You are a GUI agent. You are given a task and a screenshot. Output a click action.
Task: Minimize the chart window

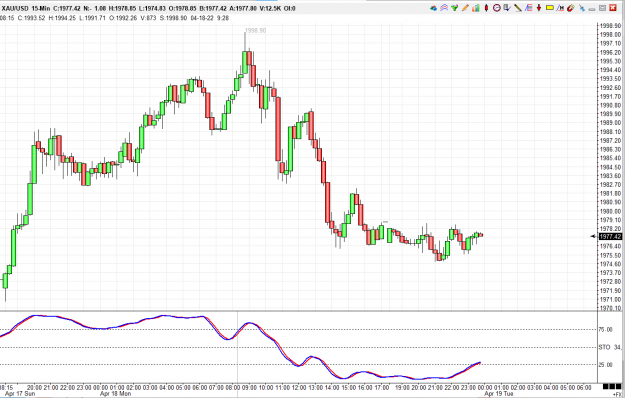[592, 9]
